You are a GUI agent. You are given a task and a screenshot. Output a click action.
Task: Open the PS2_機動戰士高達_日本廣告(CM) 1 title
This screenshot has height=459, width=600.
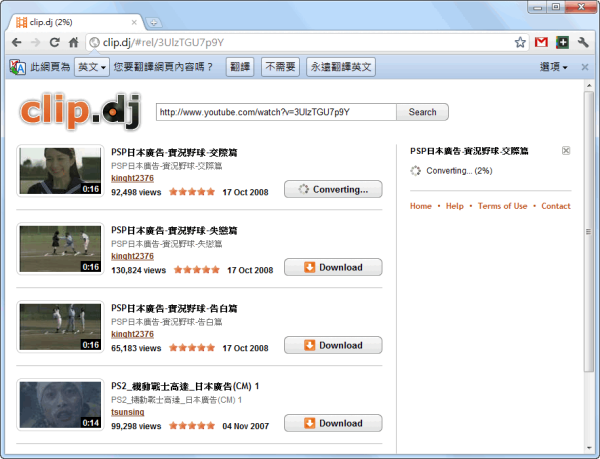[x=185, y=386]
